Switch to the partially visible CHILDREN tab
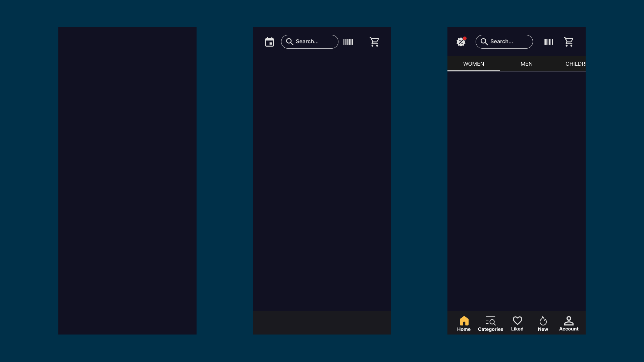The height and width of the screenshot is (362, 644). pos(575,64)
